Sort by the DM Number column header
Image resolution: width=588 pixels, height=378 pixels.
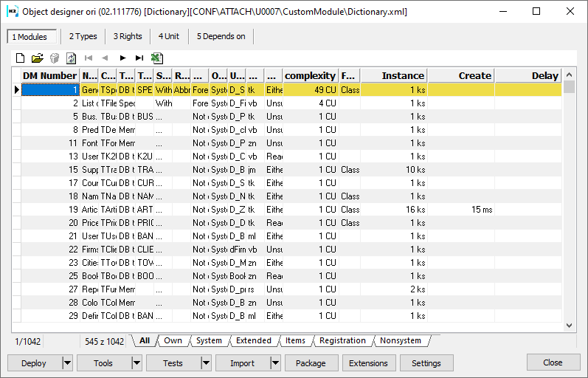coord(50,75)
